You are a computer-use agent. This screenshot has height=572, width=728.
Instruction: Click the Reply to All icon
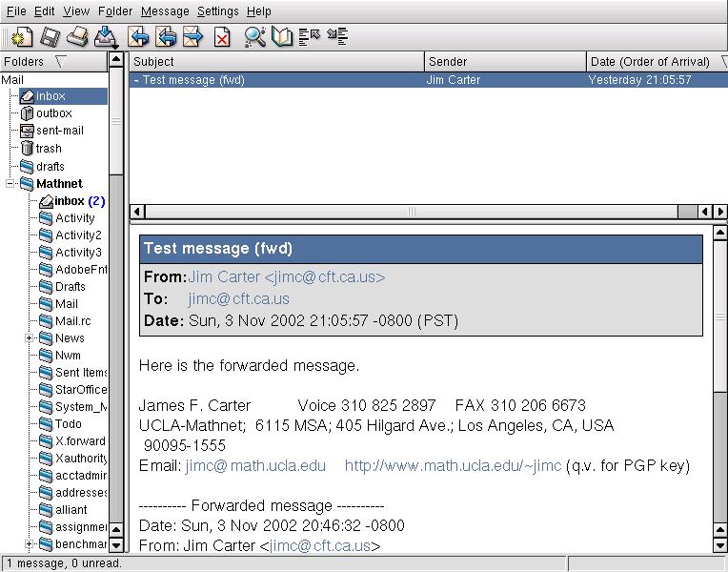pos(167,37)
